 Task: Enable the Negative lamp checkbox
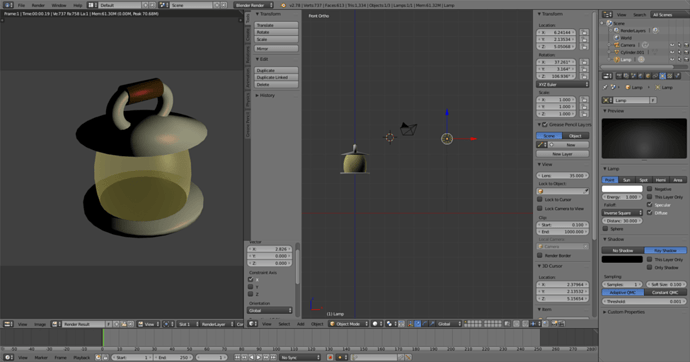650,189
